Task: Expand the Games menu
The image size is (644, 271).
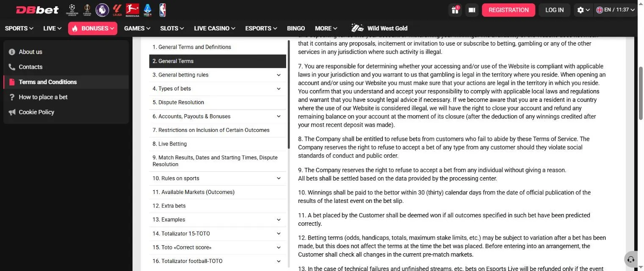Action: [137, 28]
